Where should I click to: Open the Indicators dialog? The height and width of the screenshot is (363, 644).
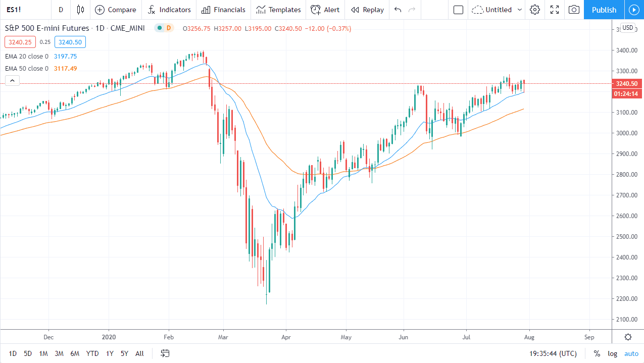point(169,10)
